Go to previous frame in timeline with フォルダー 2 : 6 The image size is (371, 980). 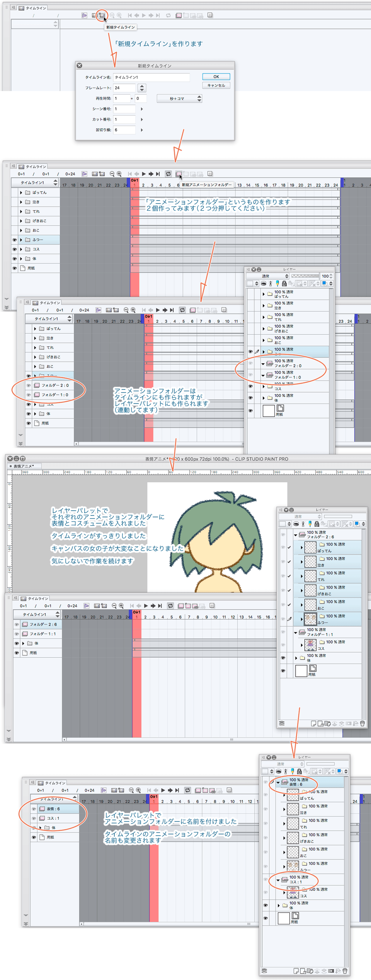click(139, 606)
